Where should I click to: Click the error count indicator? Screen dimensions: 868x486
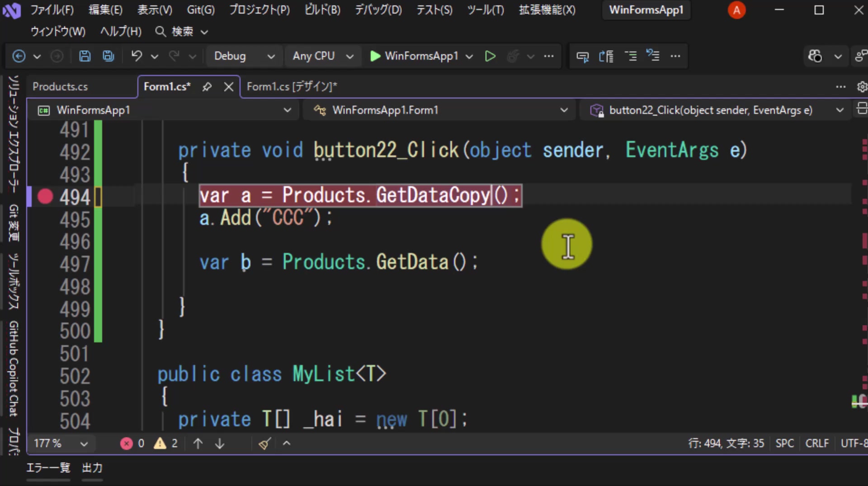[x=132, y=444]
